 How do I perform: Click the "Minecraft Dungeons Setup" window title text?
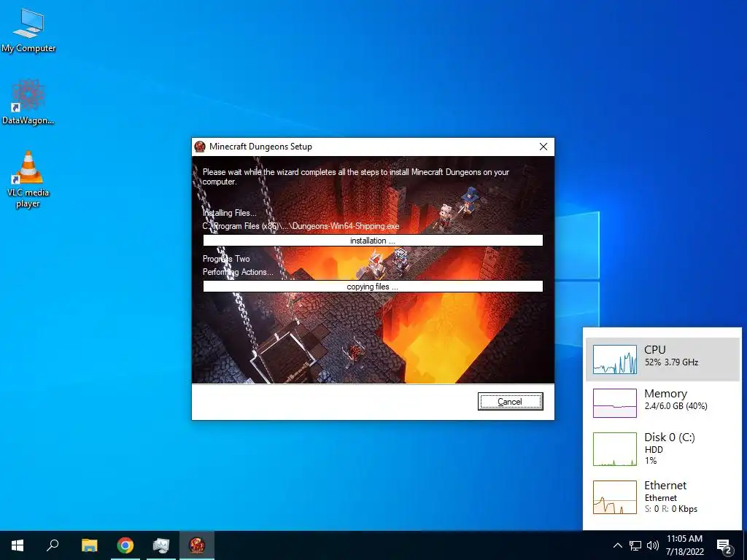tap(260, 147)
